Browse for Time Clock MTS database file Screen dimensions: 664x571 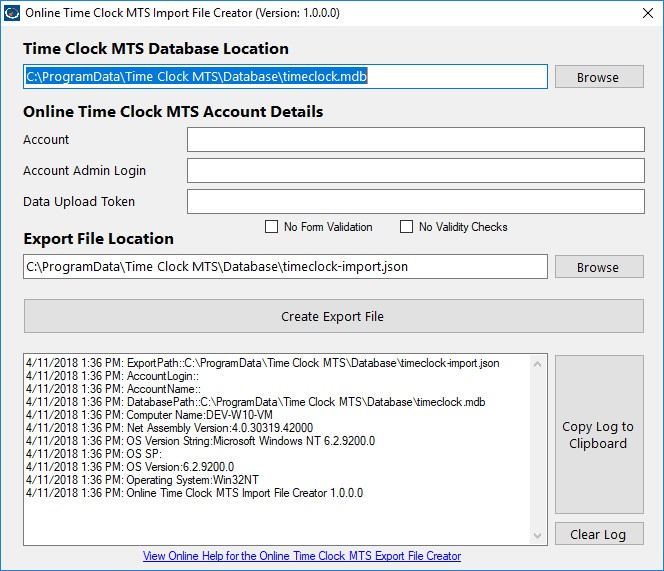point(599,77)
